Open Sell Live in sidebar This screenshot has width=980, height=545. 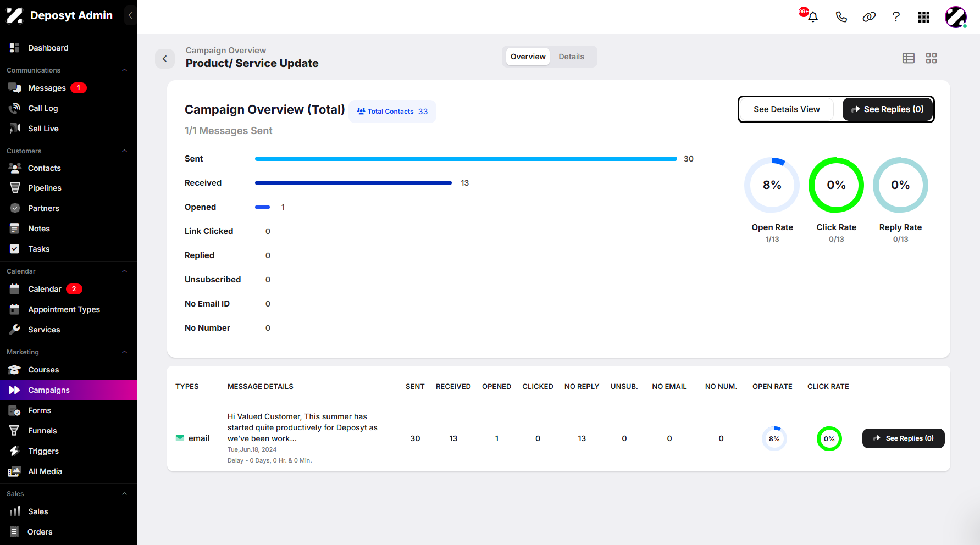point(69,129)
